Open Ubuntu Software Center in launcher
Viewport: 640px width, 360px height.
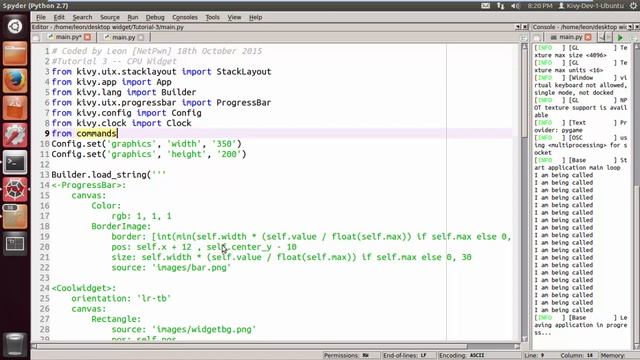pyautogui.click(x=15, y=108)
